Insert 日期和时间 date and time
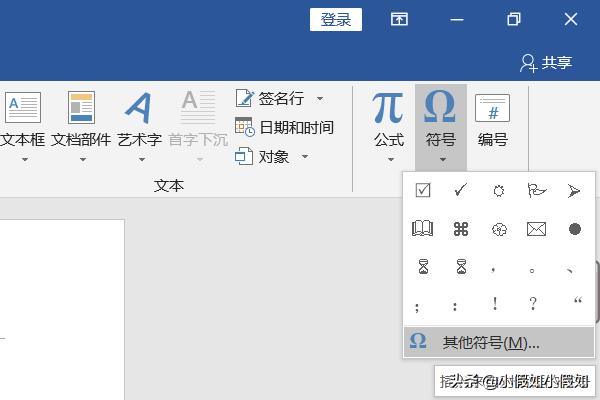Screen dimensions: 600x400 point(284,127)
